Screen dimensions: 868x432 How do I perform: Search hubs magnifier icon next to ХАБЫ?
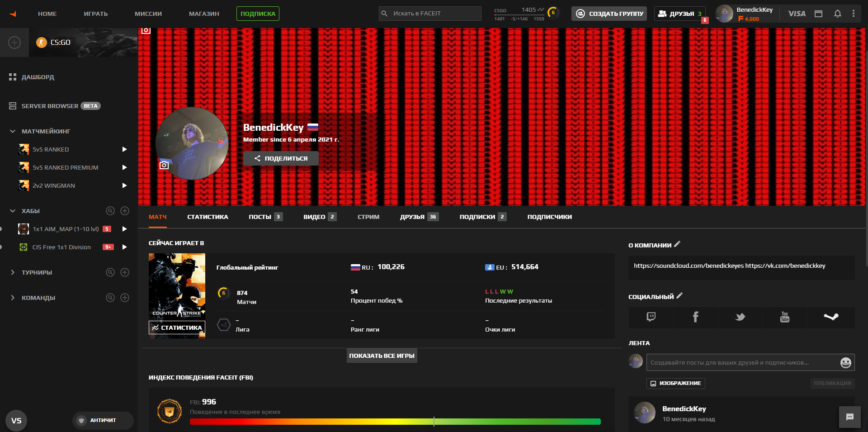tap(110, 211)
